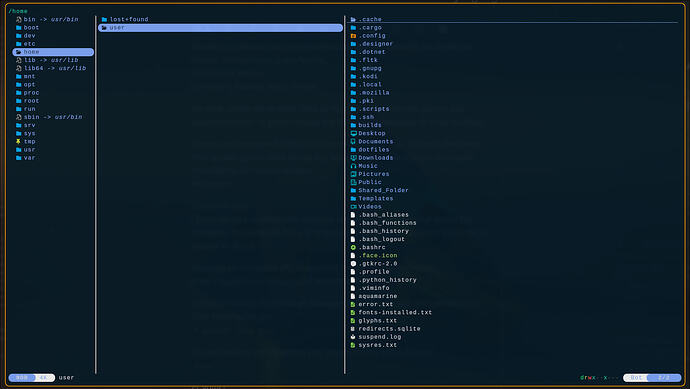This screenshot has height=389, width=690.
Task: Click the camera icon beside Videos
Action: [353, 207]
